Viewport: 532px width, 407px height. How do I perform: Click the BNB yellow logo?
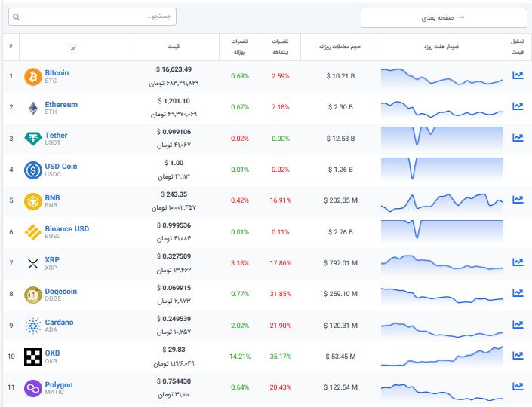pos(33,201)
